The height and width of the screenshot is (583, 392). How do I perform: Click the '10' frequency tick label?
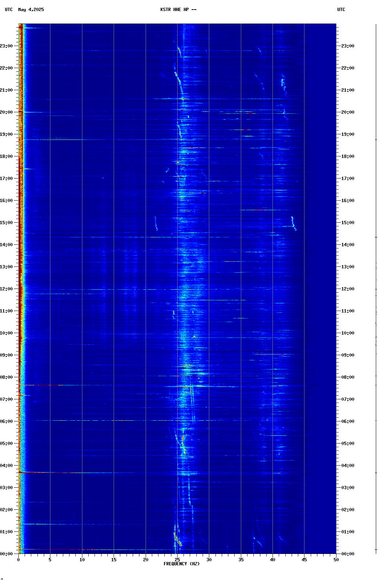(x=82, y=560)
